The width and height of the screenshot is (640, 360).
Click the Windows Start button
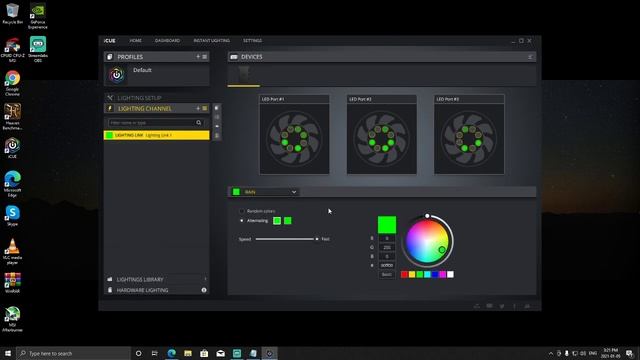click(x=8, y=353)
